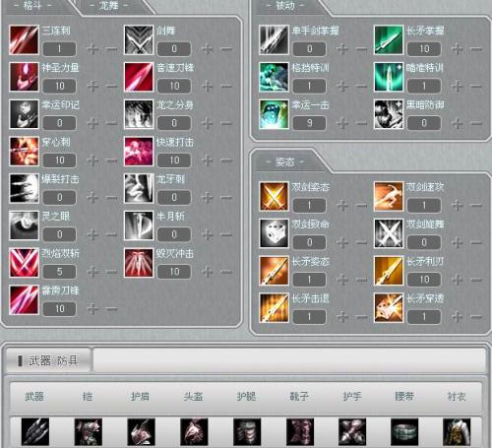Click the 三连刺 skill icon
Image resolution: width=492 pixels, height=448 pixels.
click(24, 40)
